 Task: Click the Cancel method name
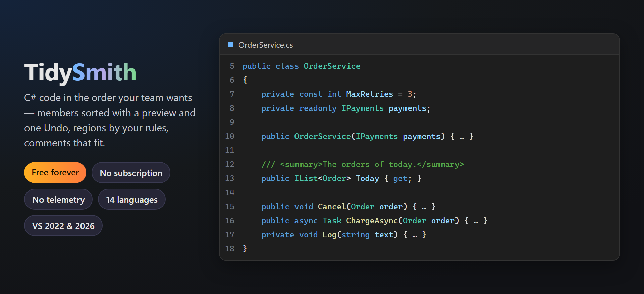[332, 207]
